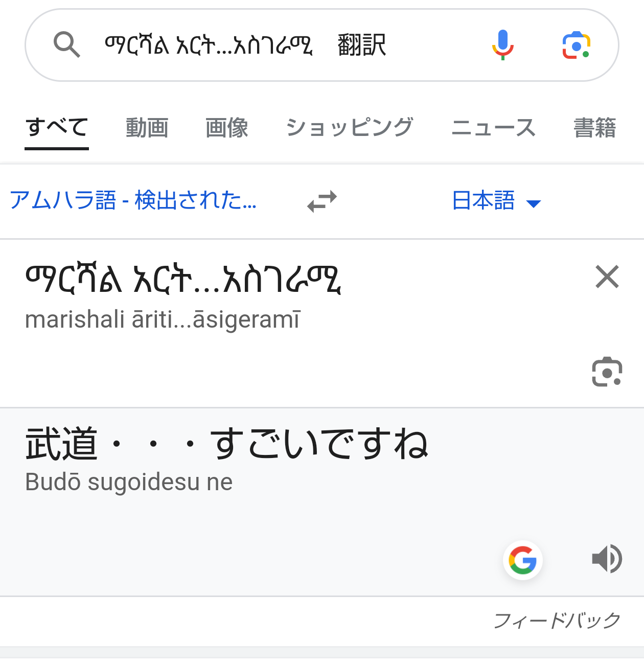This screenshot has width=644, height=664.
Task: Open the アムハラ語 source language selector
Action: coord(133,200)
